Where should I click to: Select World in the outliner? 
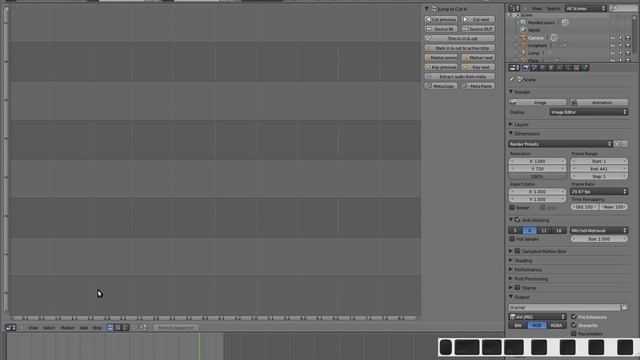coord(534,30)
